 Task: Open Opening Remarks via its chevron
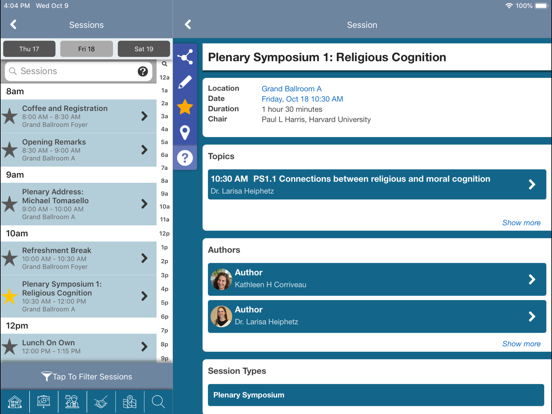point(144,150)
